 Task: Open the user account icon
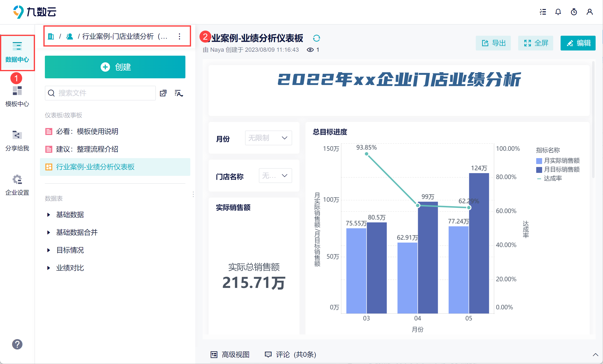(x=590, y=12)
